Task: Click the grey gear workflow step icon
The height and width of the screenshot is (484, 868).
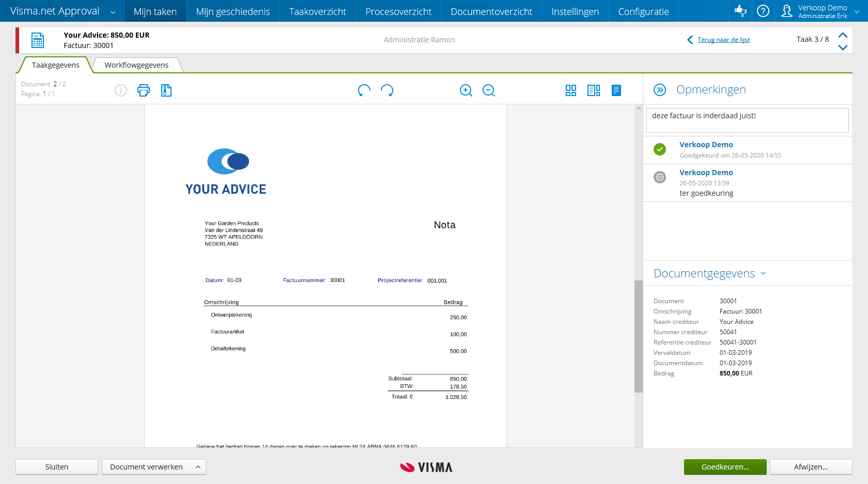Action: click(660, 177)
